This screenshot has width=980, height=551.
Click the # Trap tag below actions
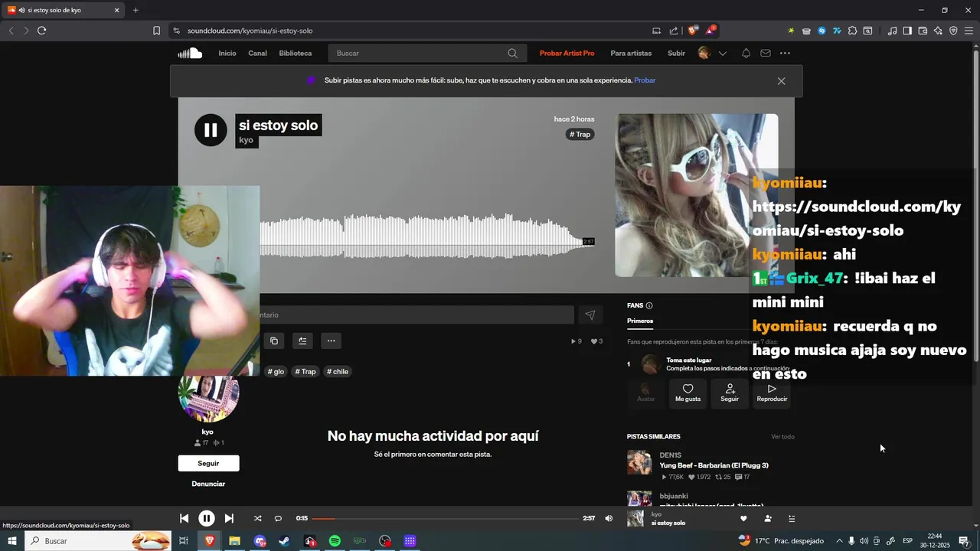click(x=305, y=372)
